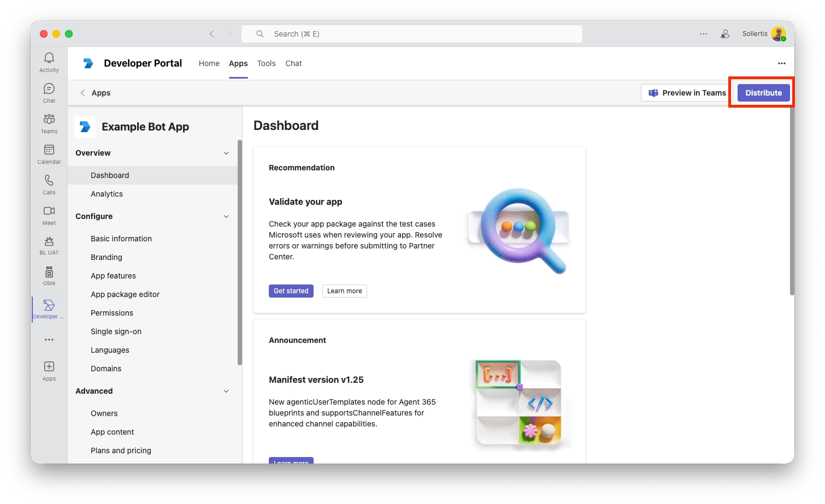Click the left navigation scrollbar

pyautogui.click(x=240, y=252)
